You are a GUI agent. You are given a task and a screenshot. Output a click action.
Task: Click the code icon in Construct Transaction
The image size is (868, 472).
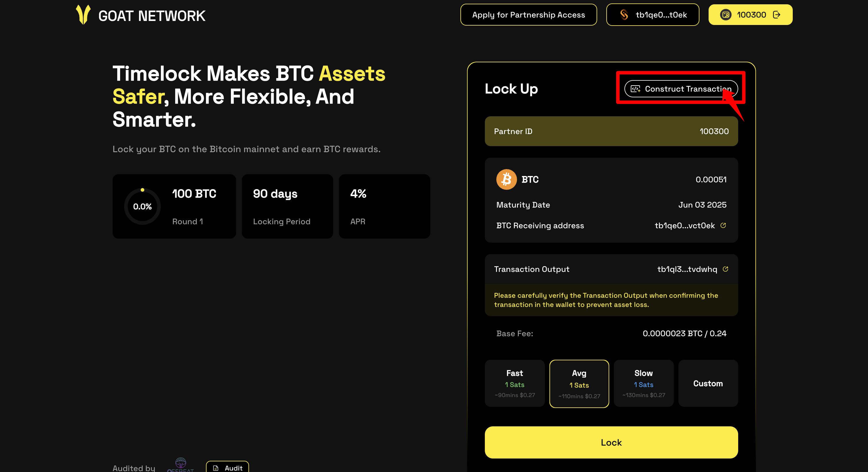point(636,89)
